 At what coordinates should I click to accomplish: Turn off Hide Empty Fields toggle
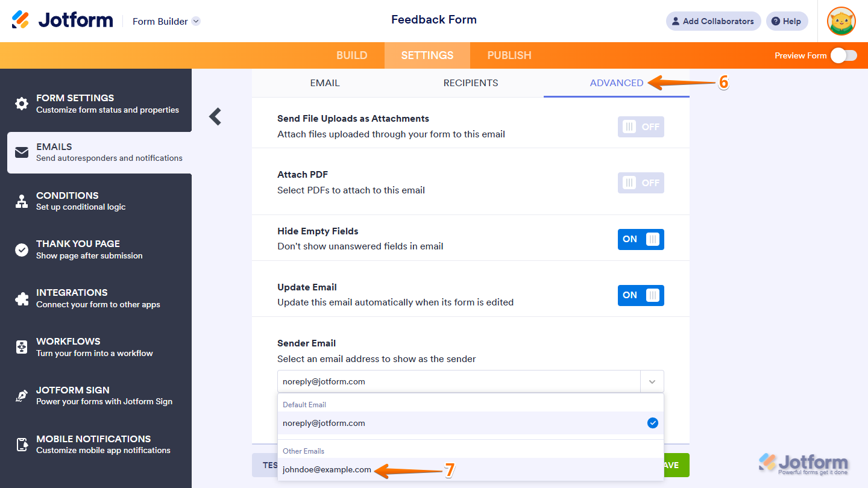point(641,239)
